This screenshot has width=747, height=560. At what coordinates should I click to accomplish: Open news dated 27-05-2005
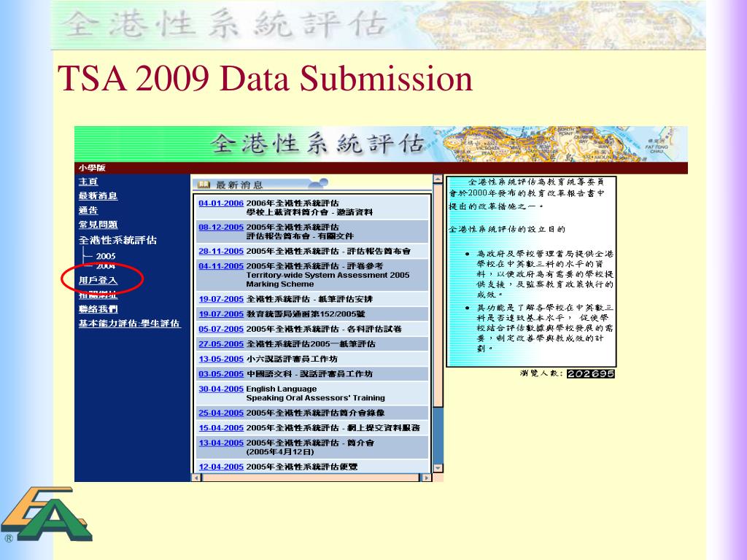click(221, 344)
